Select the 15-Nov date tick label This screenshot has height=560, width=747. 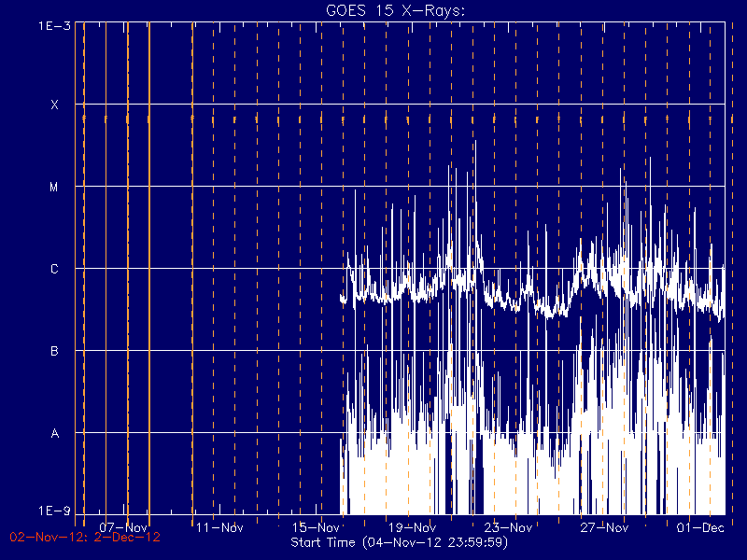tap(316, 527)
